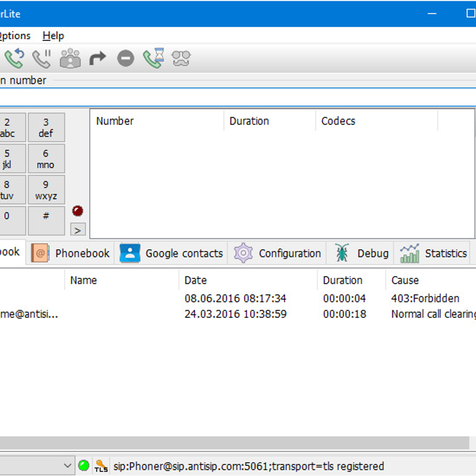Toggle the red recording indicator
The width and height of the screenshot is (476, 476).
[x=77, y=210]
